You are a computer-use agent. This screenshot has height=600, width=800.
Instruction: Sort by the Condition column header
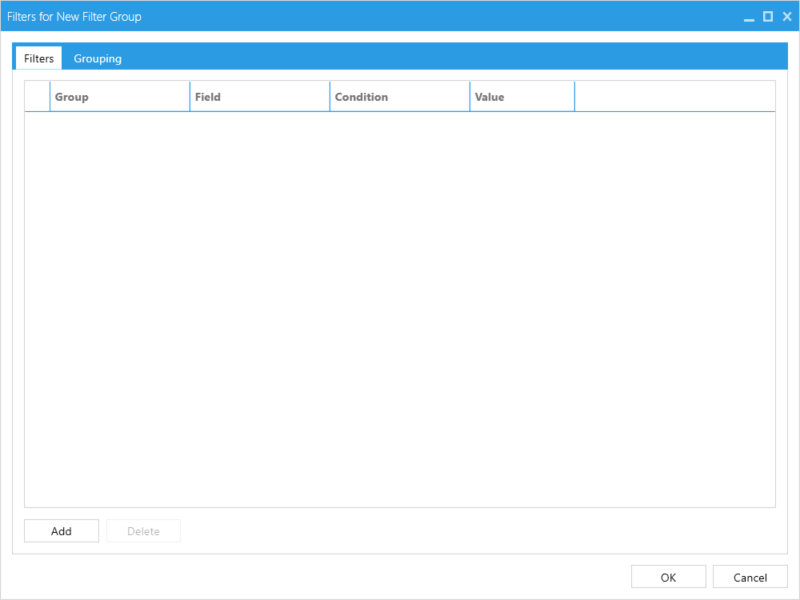pos(399,96)
